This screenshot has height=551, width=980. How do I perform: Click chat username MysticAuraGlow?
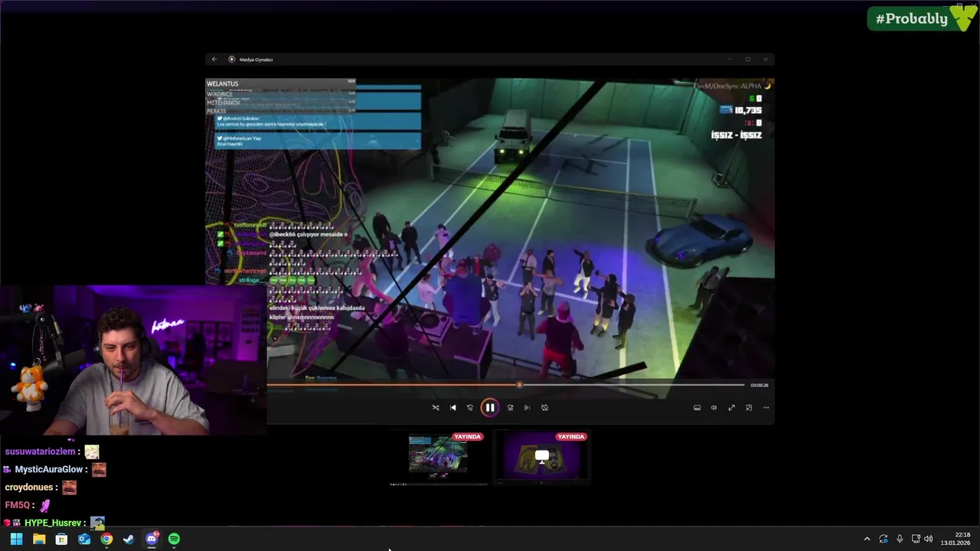pyautogui.click(x=48, y=469)
